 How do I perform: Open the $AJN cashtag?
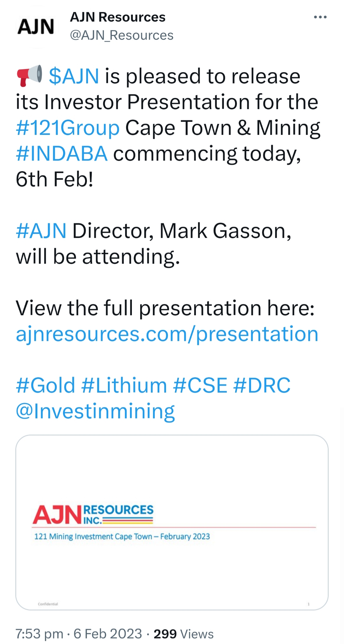(74, 76)
